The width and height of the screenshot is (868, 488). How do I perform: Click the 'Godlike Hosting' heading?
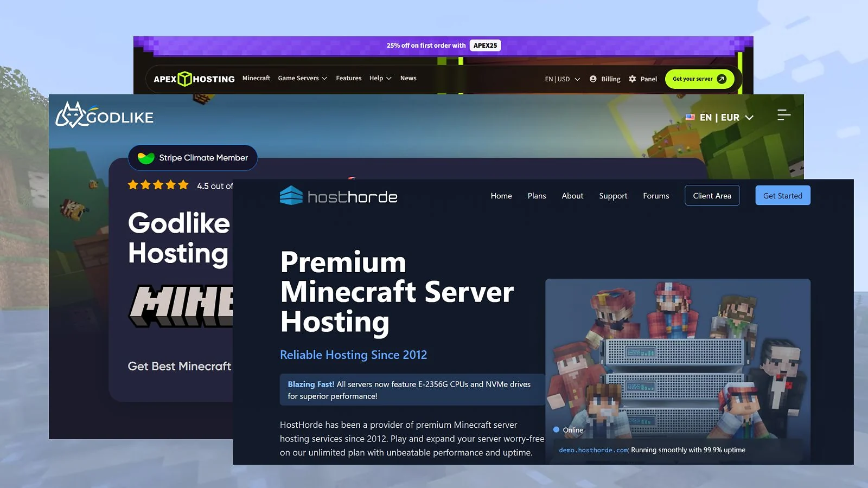click(x=179, y=238)
